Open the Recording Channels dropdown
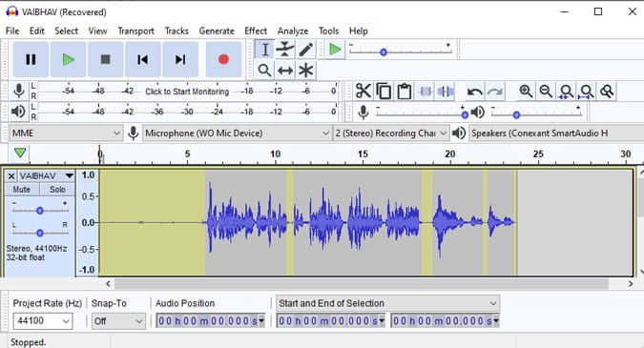 (x=390, y=133)
